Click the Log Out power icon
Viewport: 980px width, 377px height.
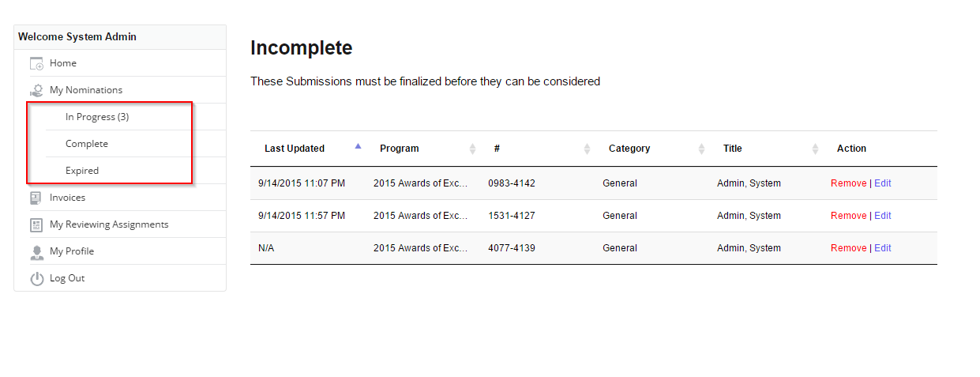click(x=36, y=278)
